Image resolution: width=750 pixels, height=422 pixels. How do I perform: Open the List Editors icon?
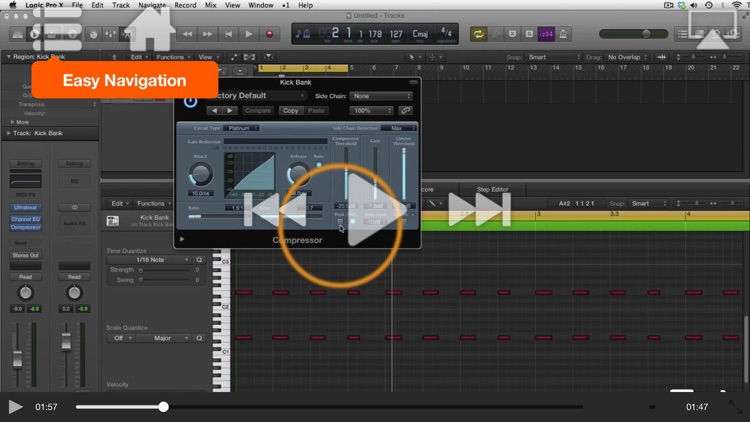click(683, 34)
